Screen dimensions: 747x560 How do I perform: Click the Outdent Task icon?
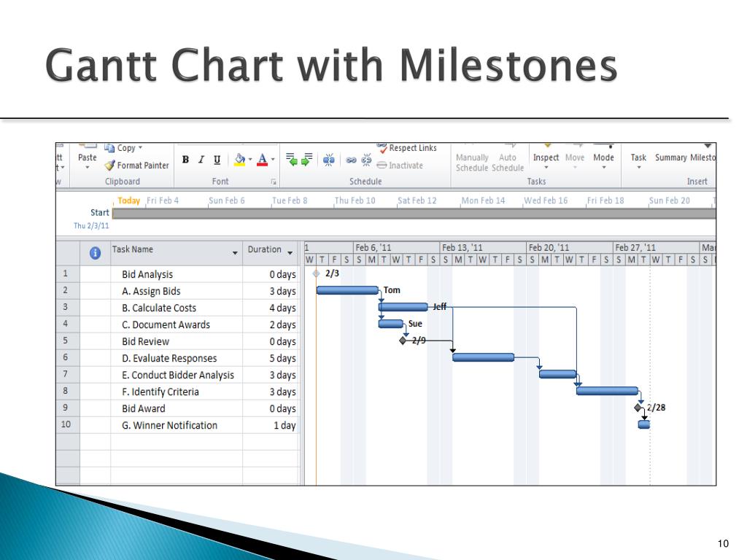pos(292,159)
